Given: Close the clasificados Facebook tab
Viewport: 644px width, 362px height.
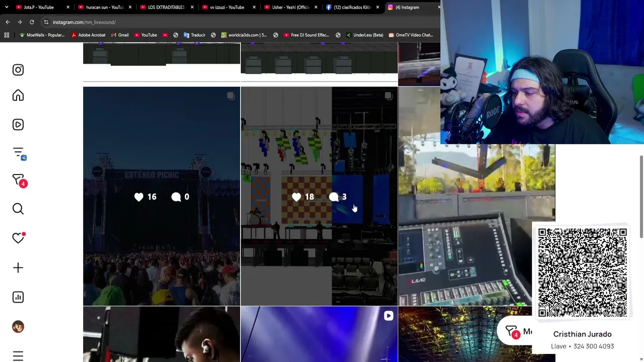Looking at the screenshot, I should click(377, 8).
